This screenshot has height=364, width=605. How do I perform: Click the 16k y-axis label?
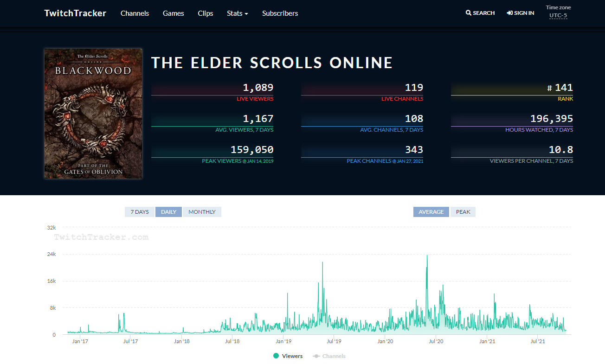click(51, 281)
